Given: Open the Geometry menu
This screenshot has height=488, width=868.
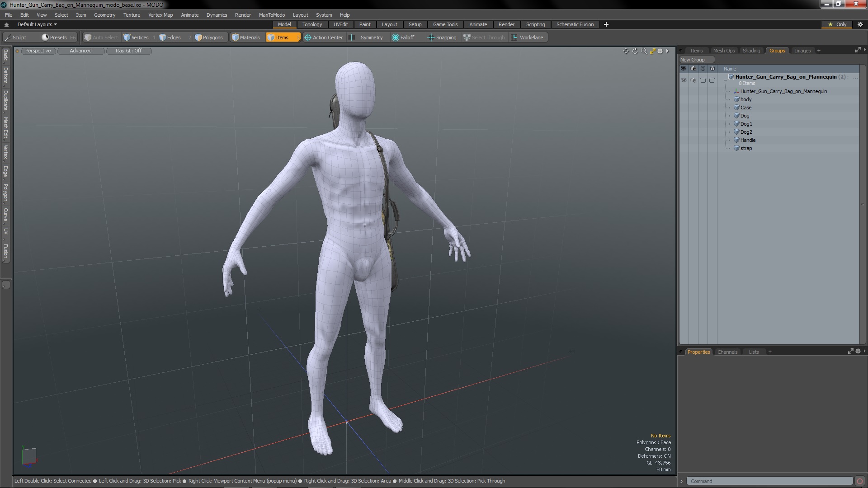Looking at the screenshot, I should pyautogui.click(x=104, y=15).
